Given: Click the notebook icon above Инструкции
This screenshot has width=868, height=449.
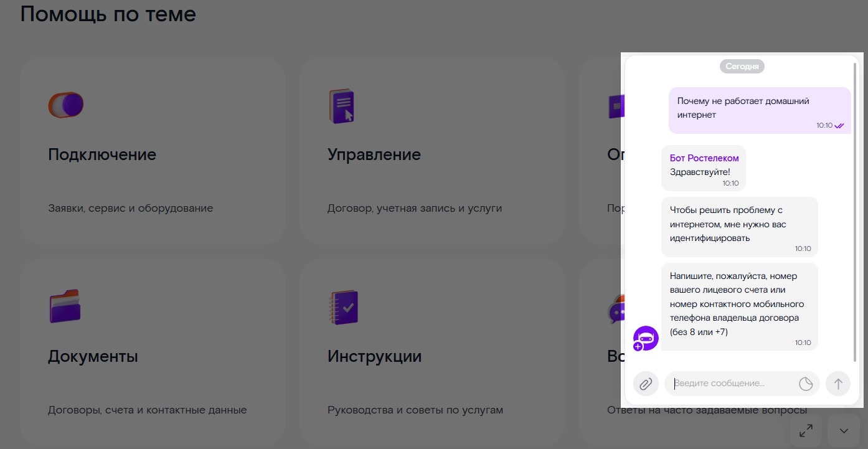Looking at the screenshot, I should 343,307.
